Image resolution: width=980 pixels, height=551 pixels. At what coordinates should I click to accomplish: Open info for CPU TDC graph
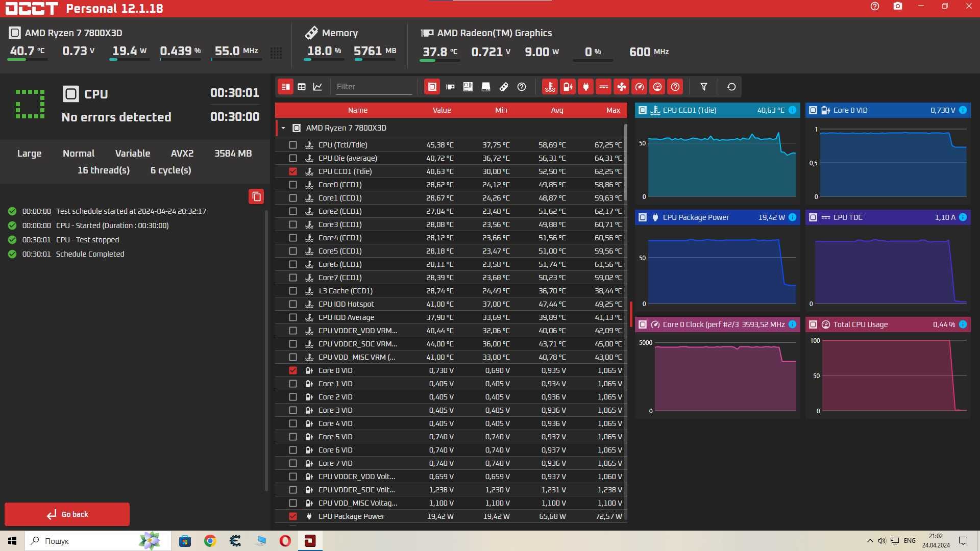963,217
